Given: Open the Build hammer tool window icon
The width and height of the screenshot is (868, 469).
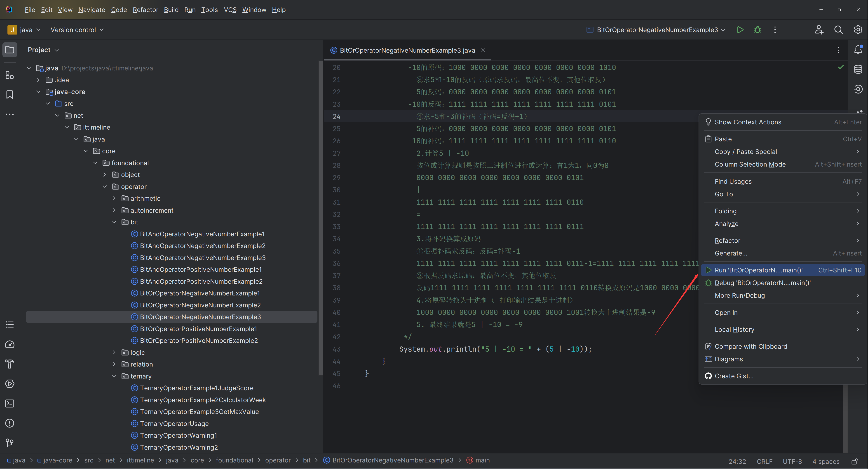Looking at the screenshot, I should 10,364.
